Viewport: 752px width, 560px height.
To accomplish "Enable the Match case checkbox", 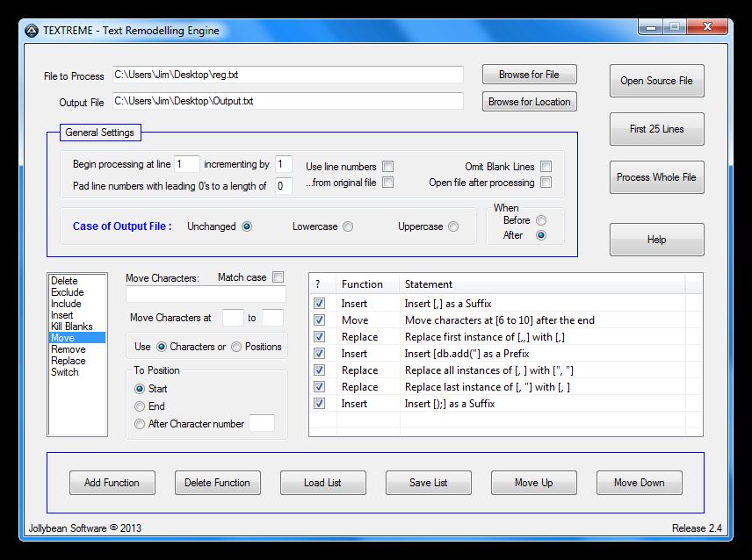I will pyautogui.click(x=278, y=277).
